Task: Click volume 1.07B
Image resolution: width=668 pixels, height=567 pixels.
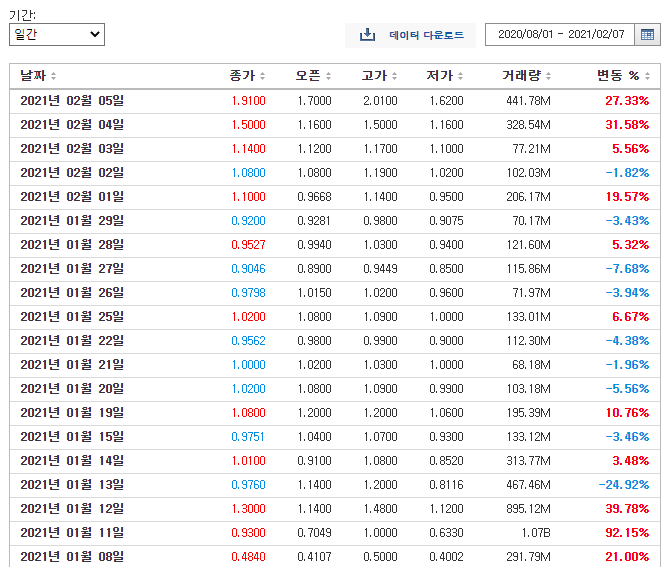Action: [536, 533]
